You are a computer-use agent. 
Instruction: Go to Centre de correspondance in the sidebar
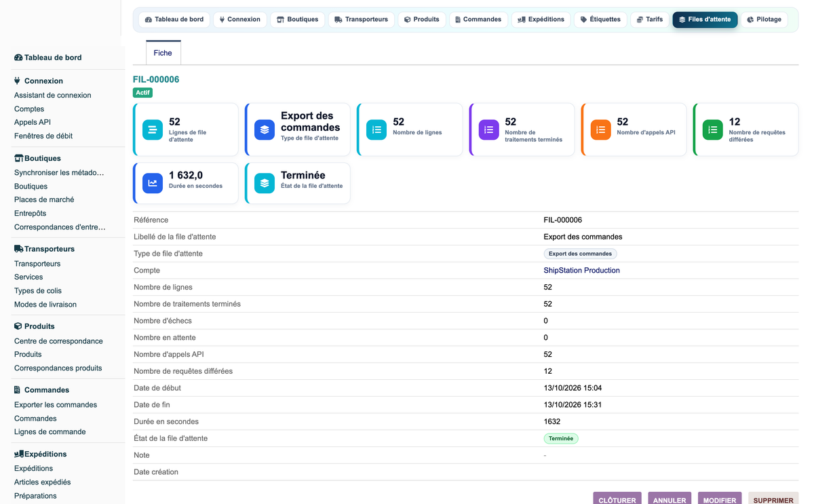[x=58, y=341]
